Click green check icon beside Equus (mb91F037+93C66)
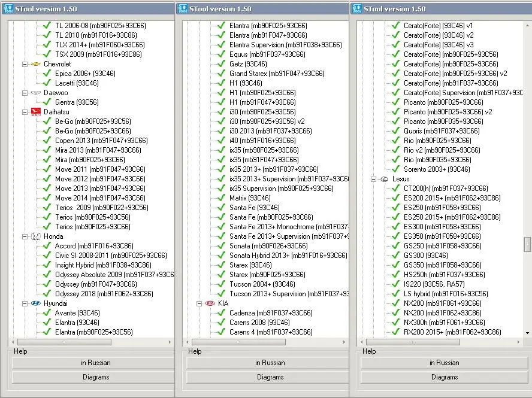The image size is (532, 398). pos(222,54)
